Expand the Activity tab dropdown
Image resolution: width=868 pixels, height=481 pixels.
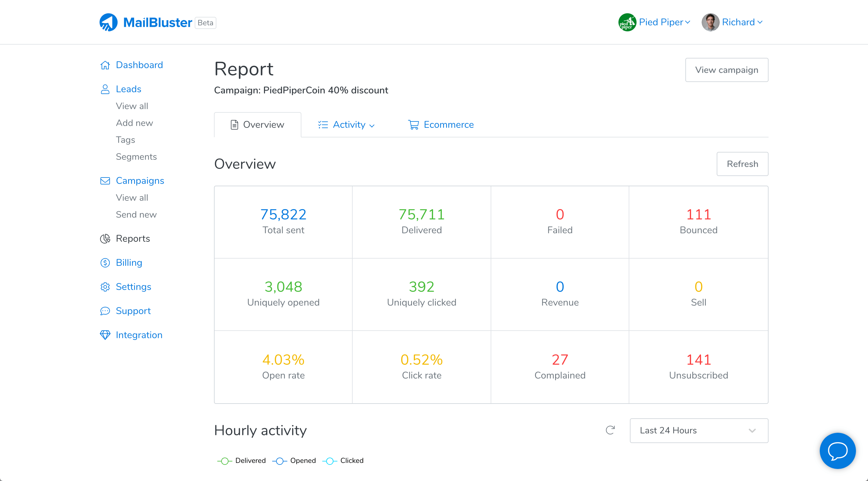click(x=347, y=125)
